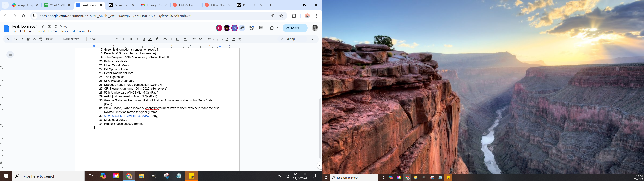Toggle bold formatting
The image size is (644, 181).
coord(131,39)
